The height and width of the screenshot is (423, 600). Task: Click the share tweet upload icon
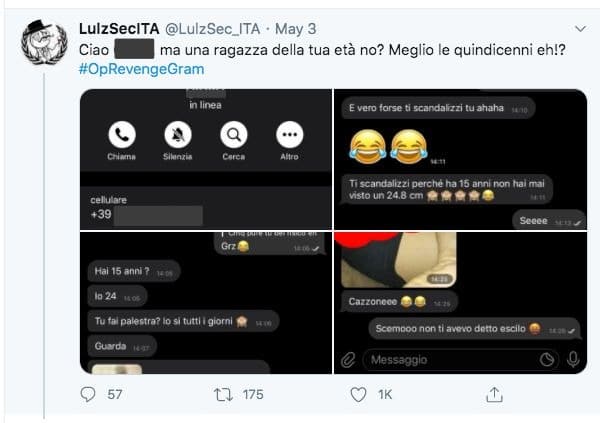tap(494, 395)
